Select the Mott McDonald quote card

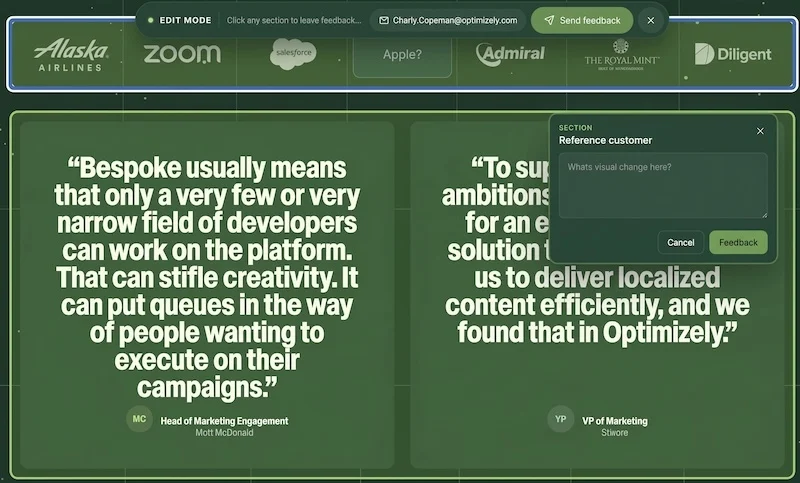click(x=207, y=295)
